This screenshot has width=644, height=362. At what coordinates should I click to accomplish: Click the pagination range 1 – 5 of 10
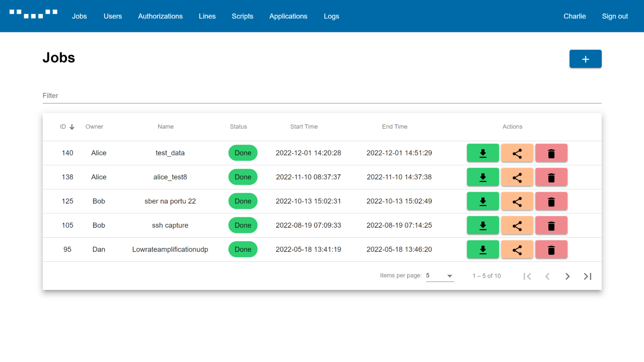486,276
